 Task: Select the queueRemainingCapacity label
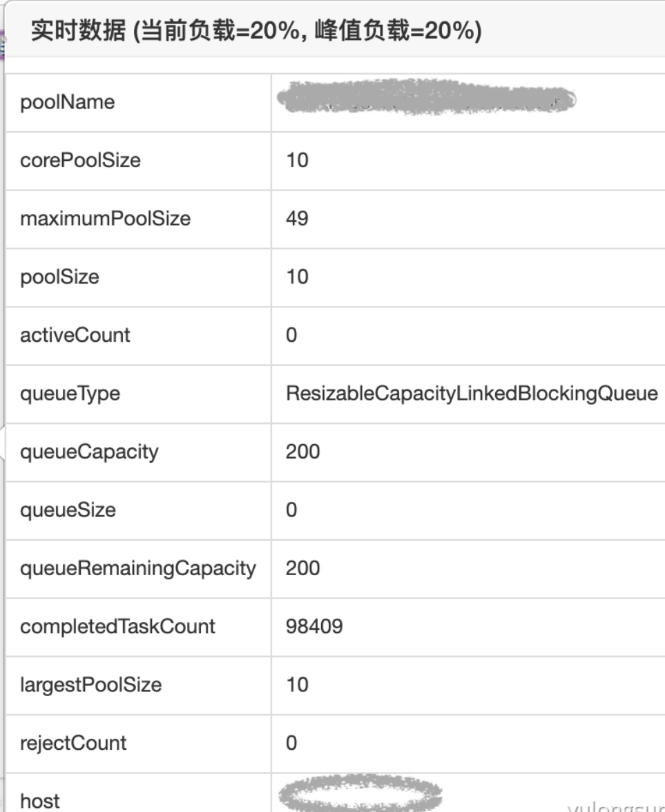tap(138, 569)
